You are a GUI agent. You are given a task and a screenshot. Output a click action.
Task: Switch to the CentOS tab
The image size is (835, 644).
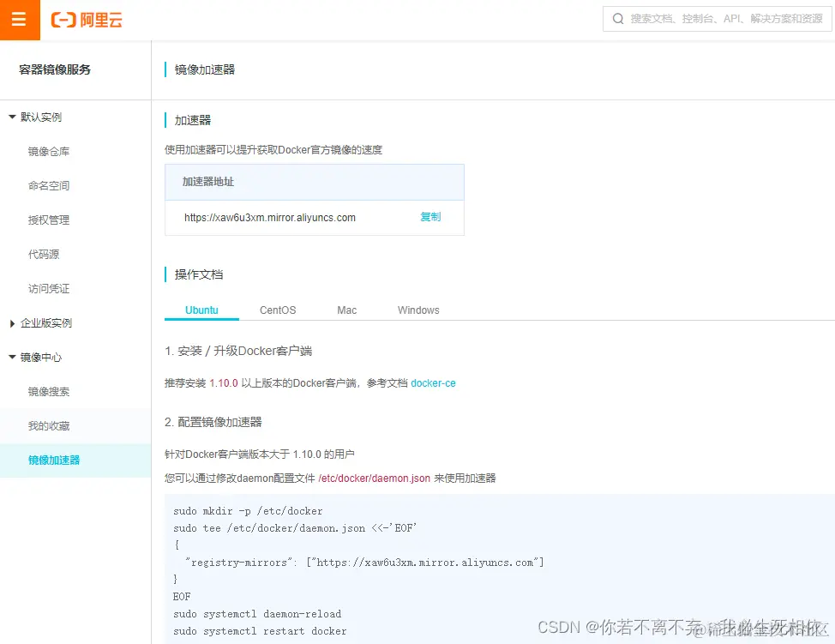click(x=278, y=310)
